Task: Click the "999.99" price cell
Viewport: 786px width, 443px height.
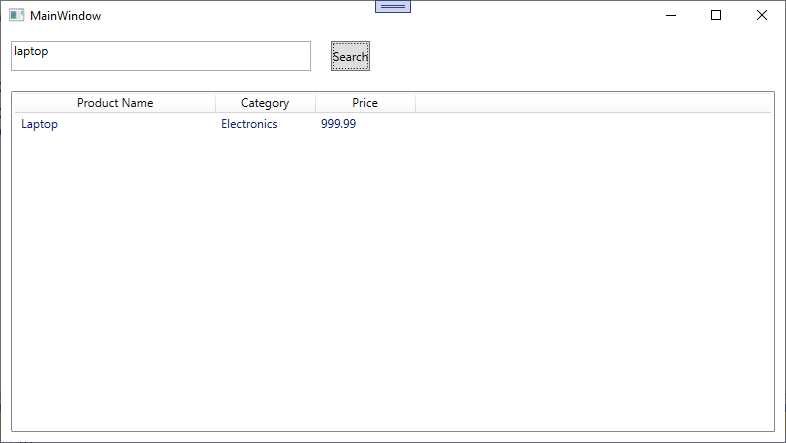Action: pyautogui.click(x=338, y=124)
